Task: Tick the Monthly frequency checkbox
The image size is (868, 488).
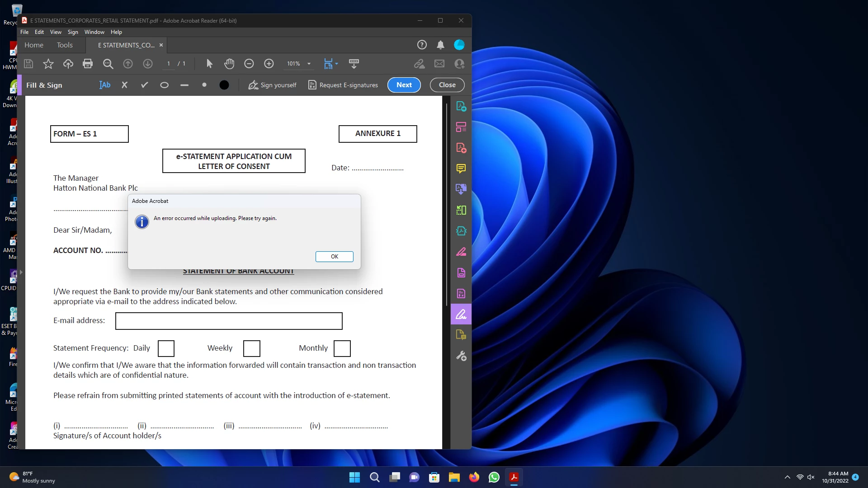Action: 342,348
